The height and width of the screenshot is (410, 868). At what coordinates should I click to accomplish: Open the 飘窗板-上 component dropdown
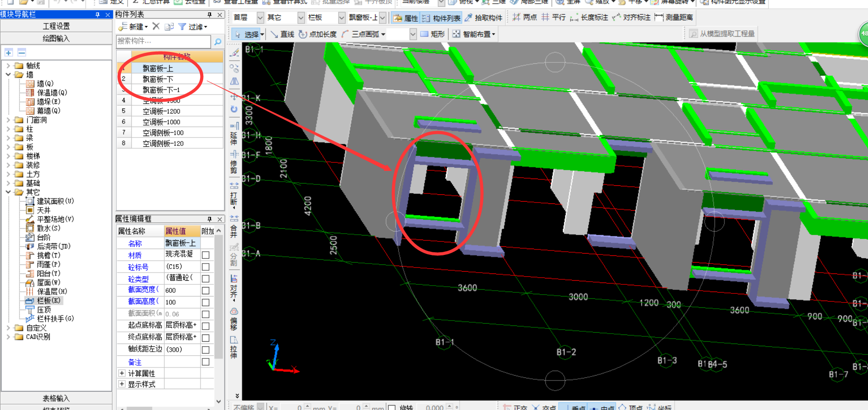(x=383, y=18)
